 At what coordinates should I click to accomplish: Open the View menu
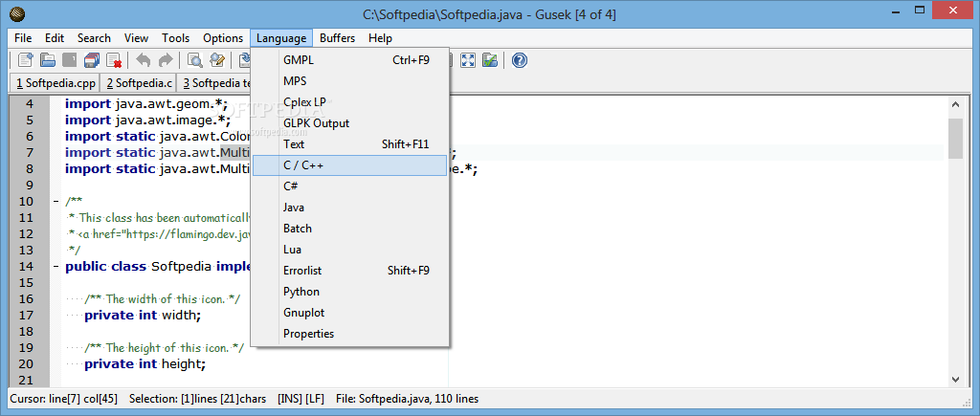pos(136,38)
